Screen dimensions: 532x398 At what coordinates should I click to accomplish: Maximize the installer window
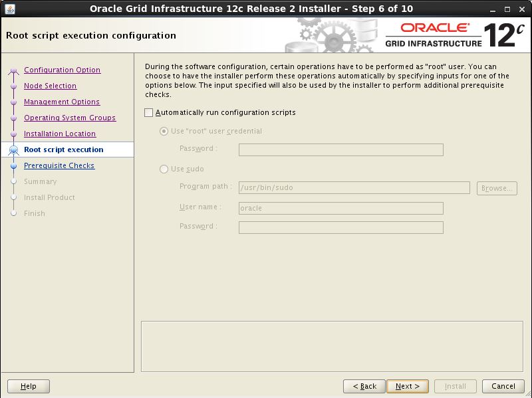[x=507, y=9]
